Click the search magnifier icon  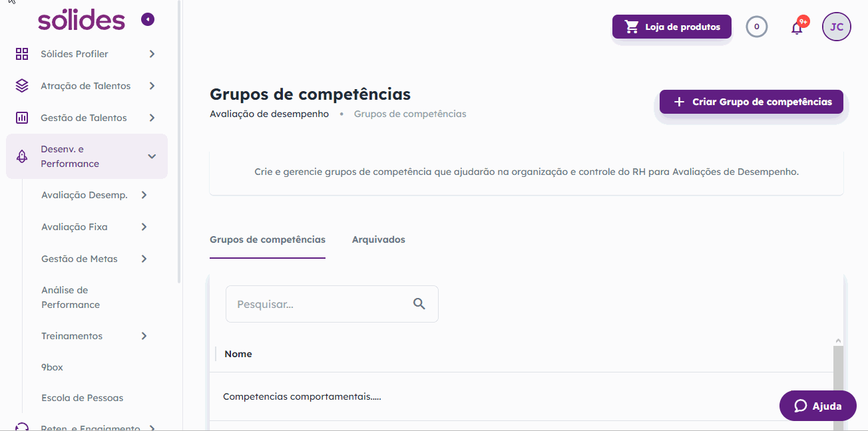(419, 304)
